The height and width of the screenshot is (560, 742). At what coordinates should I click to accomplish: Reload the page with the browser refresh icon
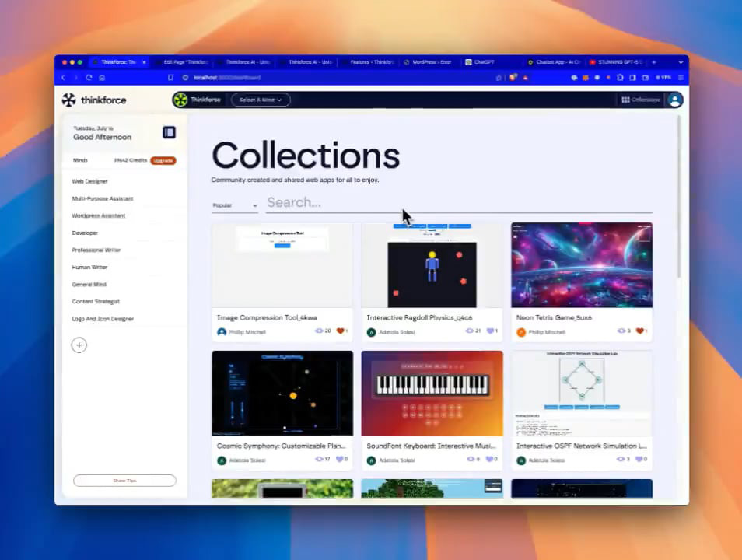[89, 78]
